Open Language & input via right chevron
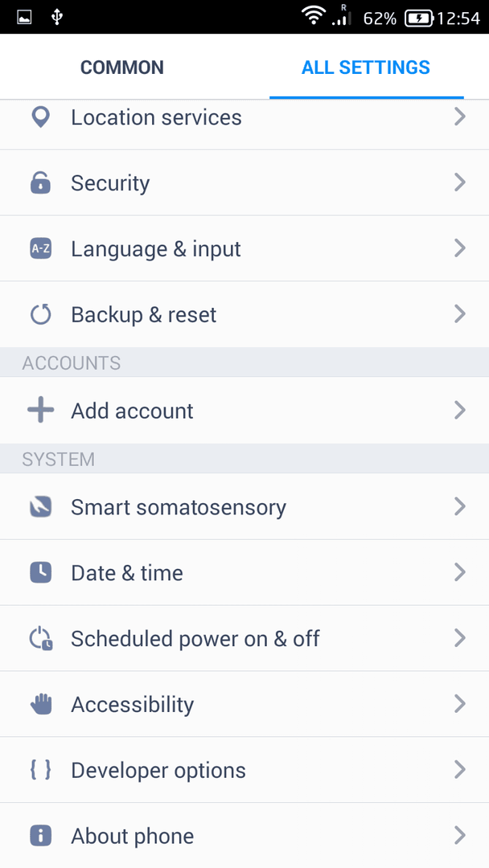The image size is (489, 868). point(460,248)
